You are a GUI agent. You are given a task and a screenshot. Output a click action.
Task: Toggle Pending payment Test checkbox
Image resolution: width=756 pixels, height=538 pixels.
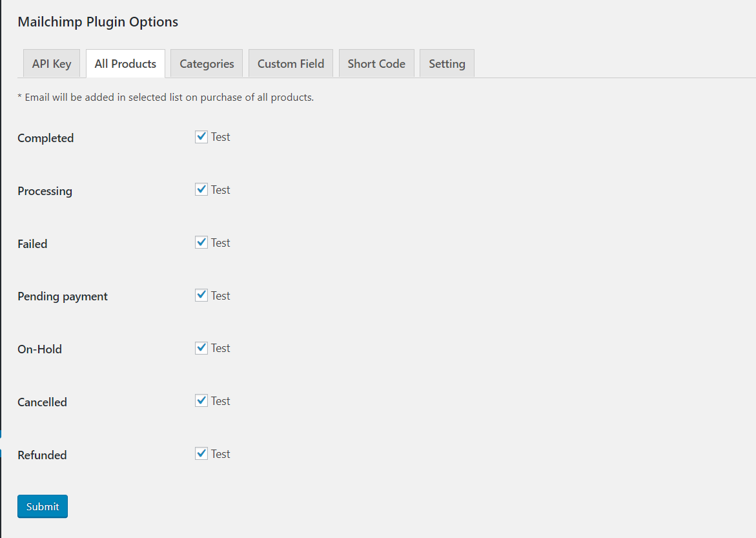coord(201,295)
